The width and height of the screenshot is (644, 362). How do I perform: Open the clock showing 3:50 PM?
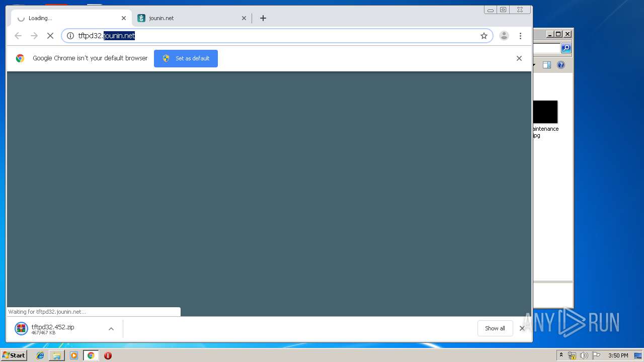(x=618, y=355)
